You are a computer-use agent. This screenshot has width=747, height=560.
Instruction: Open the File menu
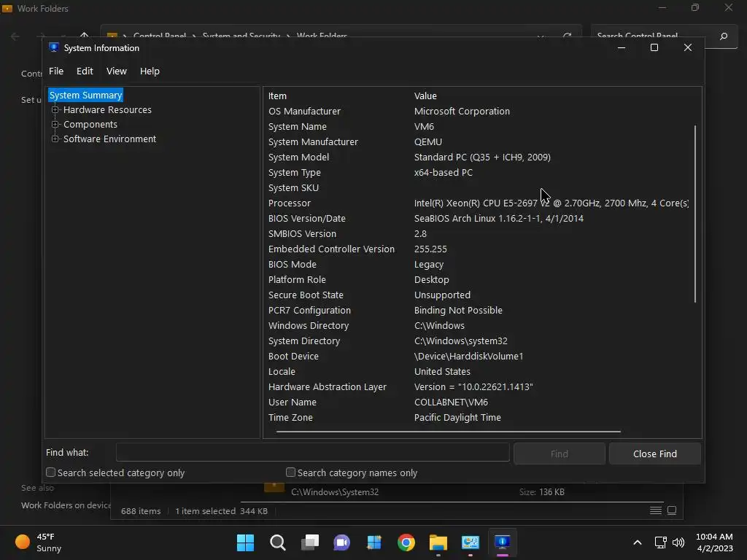(56, 71)
